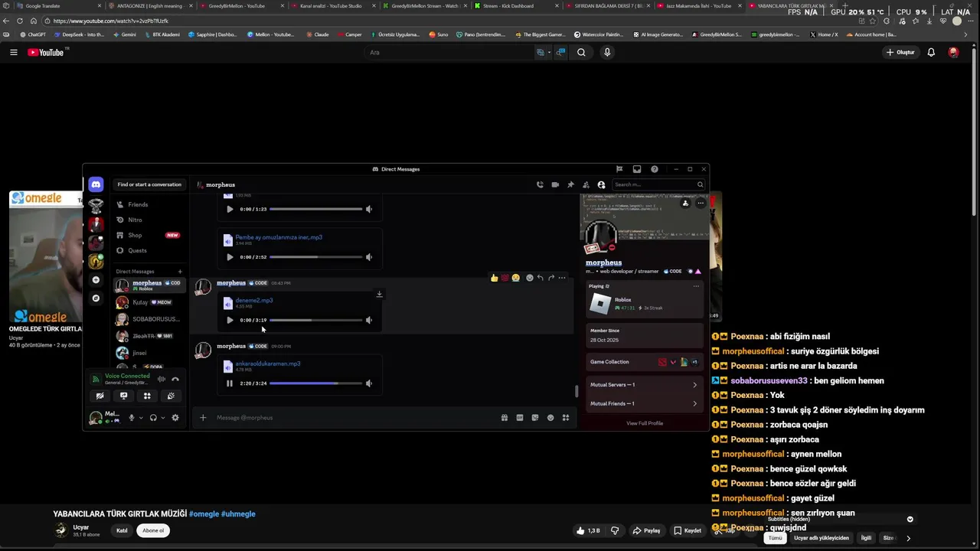
Task: Open jinsei direct message
Action: (150, 353)
